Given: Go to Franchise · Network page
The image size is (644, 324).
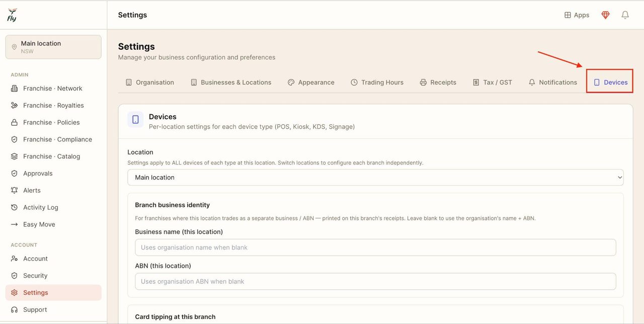Looking at the screenshot, I should click(53, 89).
